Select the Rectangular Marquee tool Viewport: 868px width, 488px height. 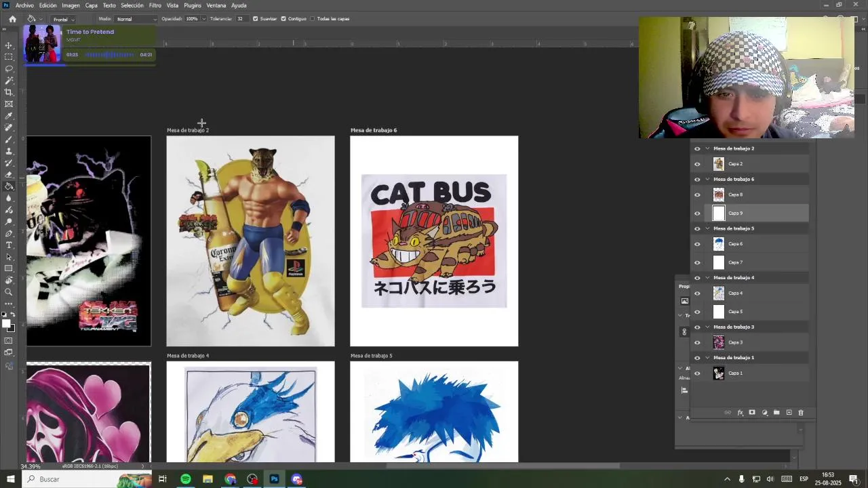[9, 57]
